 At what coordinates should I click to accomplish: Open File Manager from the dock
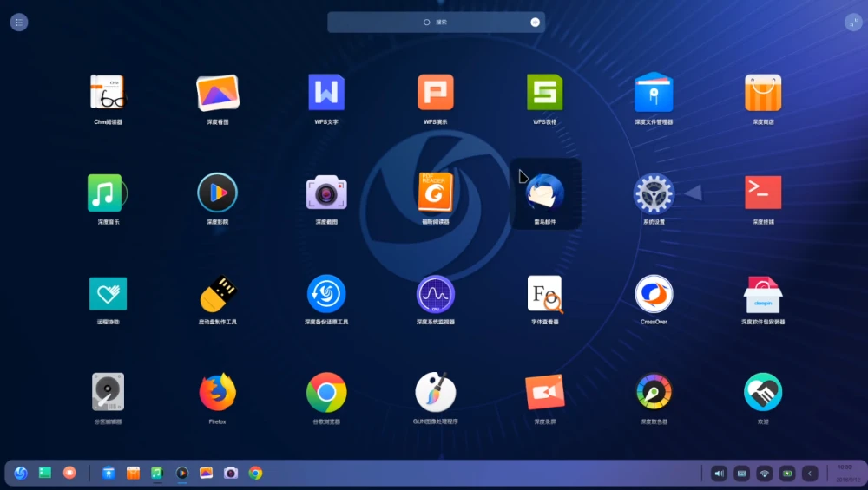coord(108,473)
